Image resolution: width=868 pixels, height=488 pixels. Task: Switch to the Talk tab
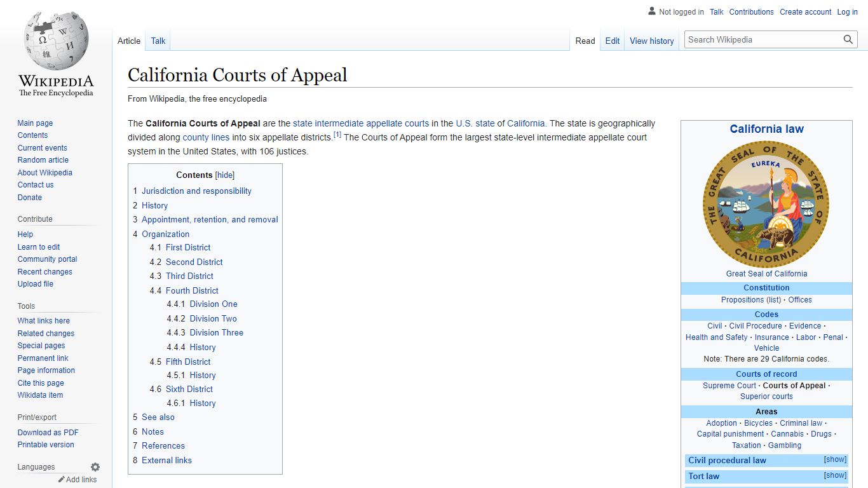pyautogui.click(x=158, y=41)
